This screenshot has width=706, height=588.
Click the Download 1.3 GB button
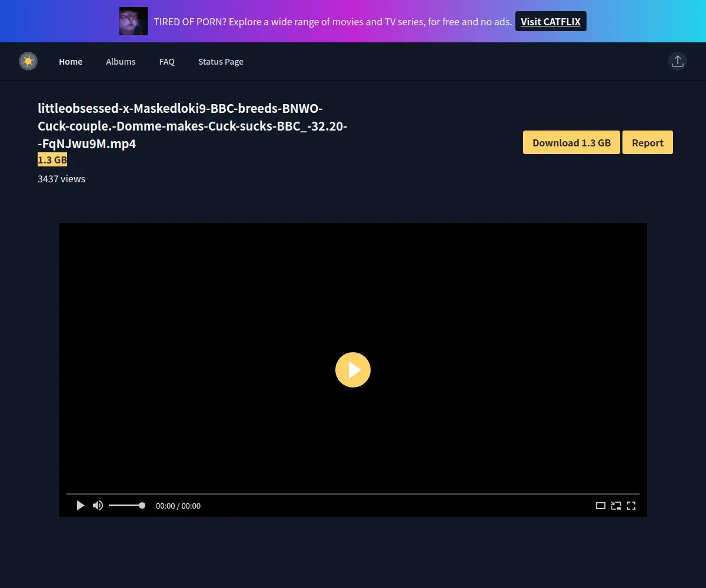pos(571,142)
